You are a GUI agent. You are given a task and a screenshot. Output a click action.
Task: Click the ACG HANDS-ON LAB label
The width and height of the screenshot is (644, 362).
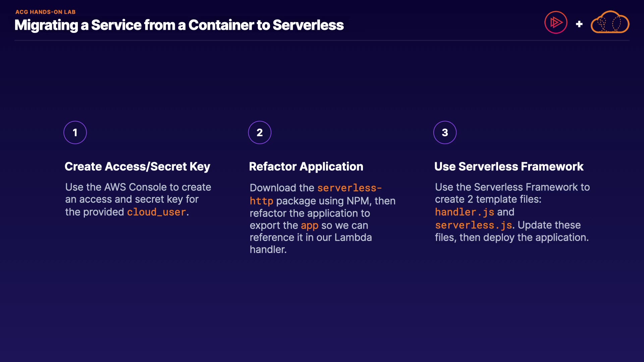(x=45, y=12)
